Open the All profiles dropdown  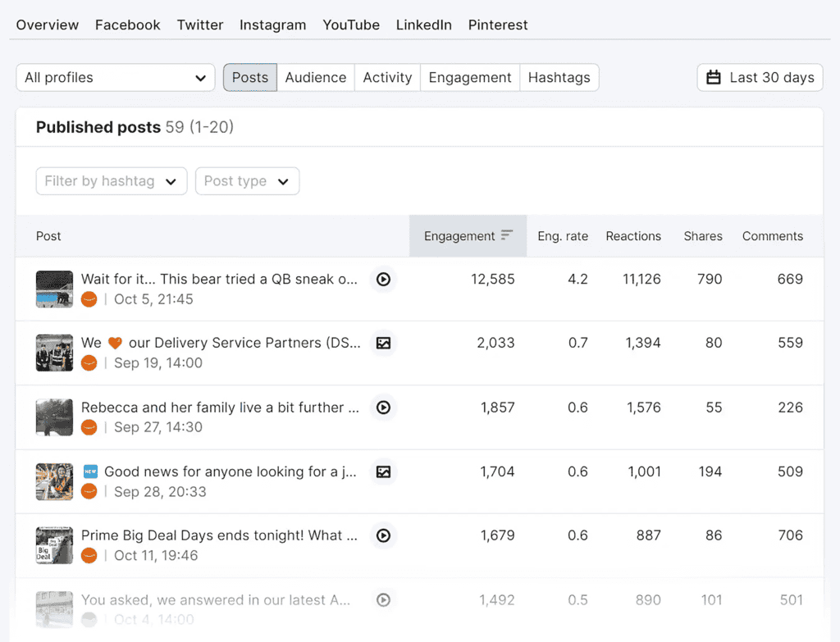[116, 78]
